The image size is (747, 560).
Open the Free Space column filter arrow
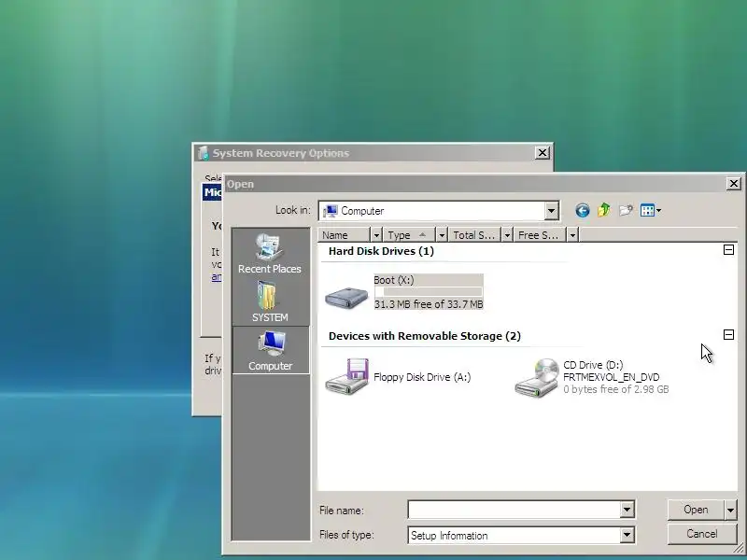pyautogui.click(x=572, y=235)
